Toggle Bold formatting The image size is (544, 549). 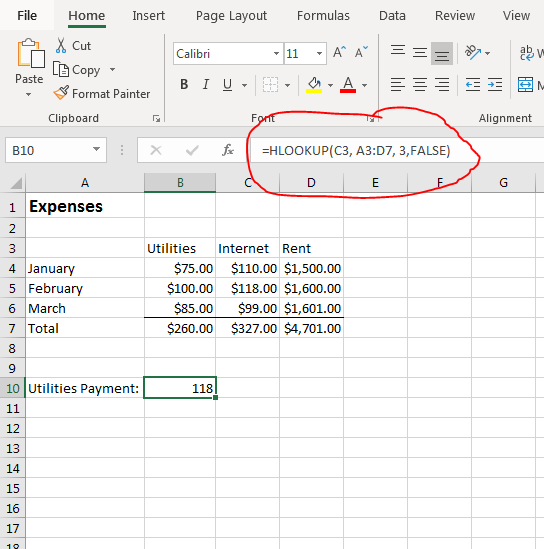tap(184, 84)
